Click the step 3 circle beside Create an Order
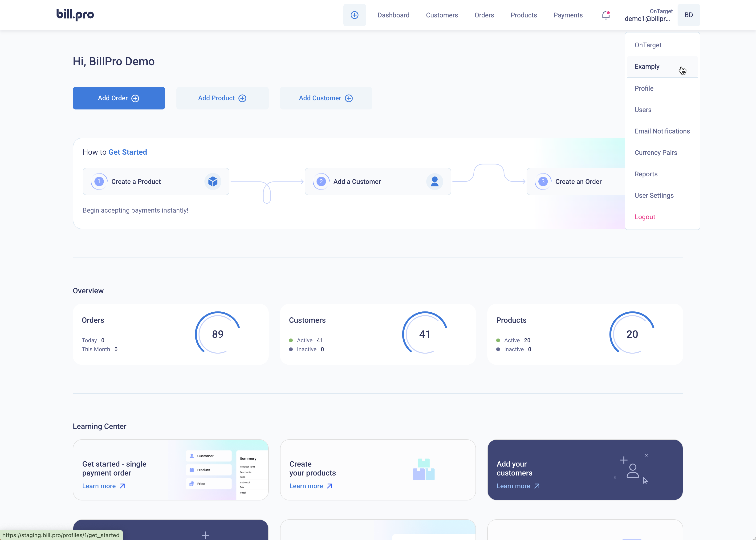 click(542, 181)
